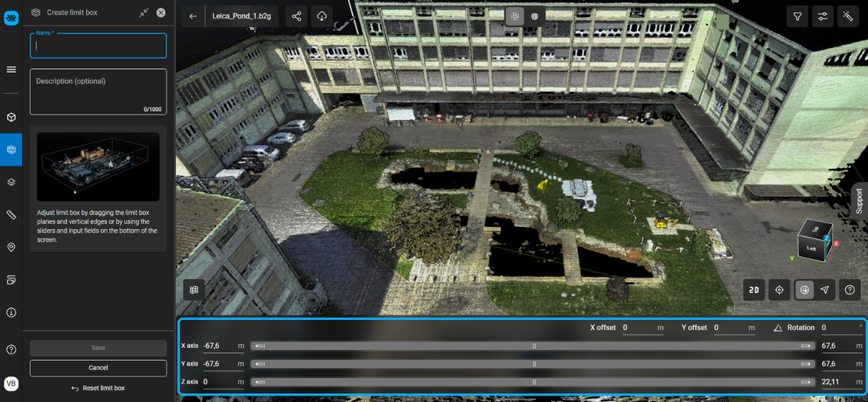Click the X axis slider center handle
The height and width of the screenshot is (402, 868).
tap(534, 346)
